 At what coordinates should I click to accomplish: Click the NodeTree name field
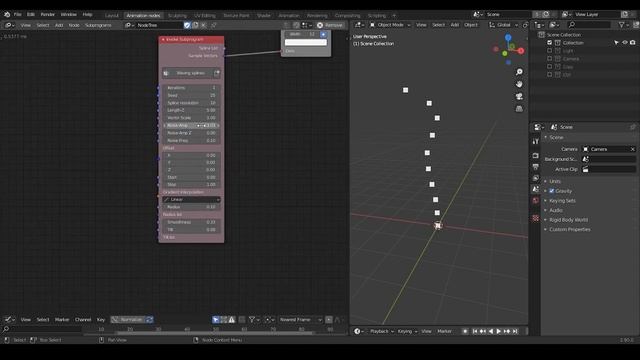159,25
